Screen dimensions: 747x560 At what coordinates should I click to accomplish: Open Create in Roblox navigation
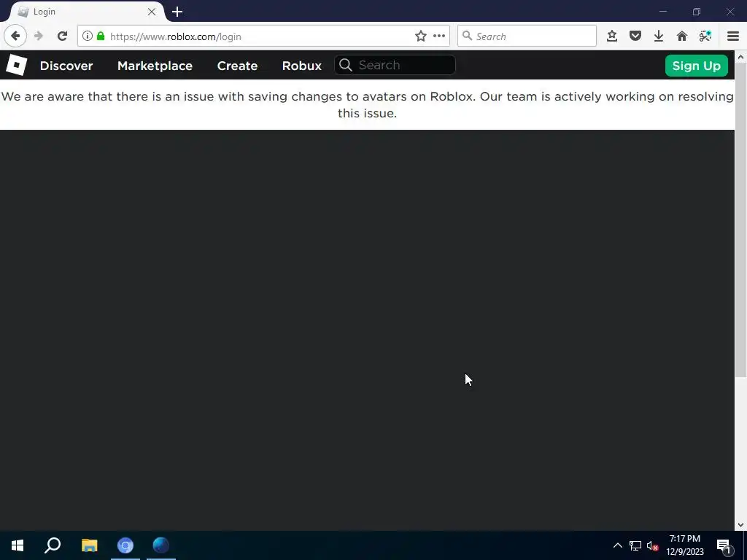pos(237,66)
